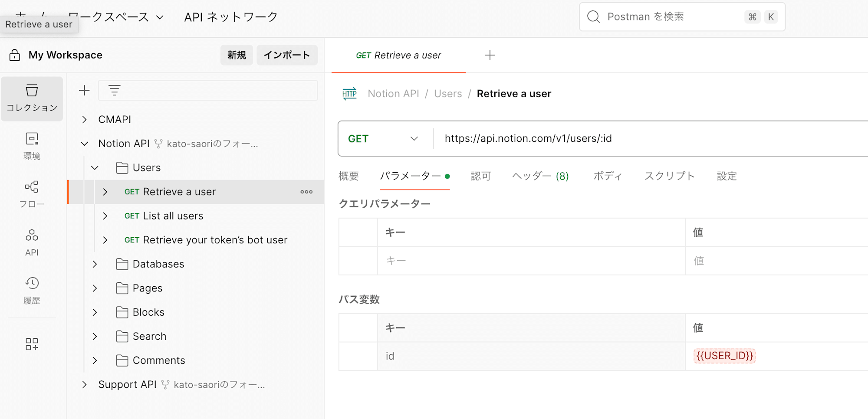
Task: Click the Postman search field
Action: 682,17
